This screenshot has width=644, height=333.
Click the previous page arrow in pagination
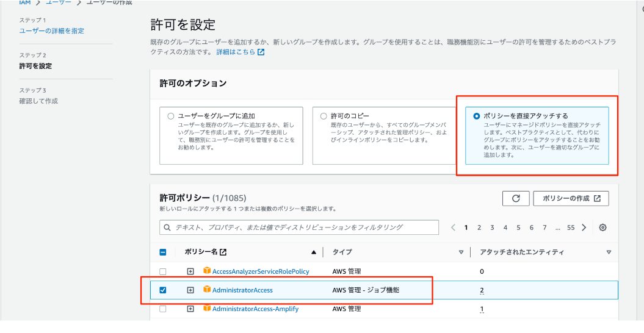453,227
